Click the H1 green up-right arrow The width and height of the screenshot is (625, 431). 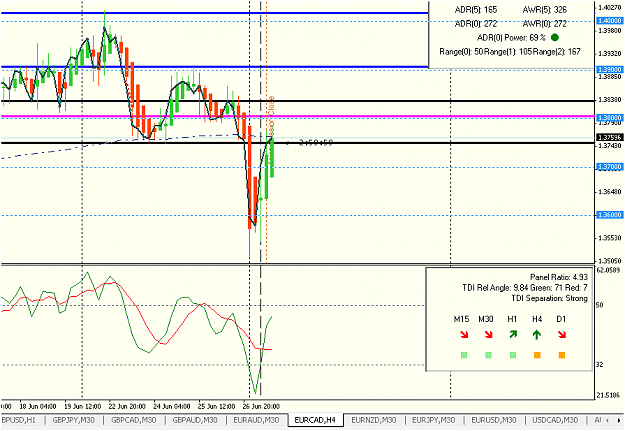point(513,335)
